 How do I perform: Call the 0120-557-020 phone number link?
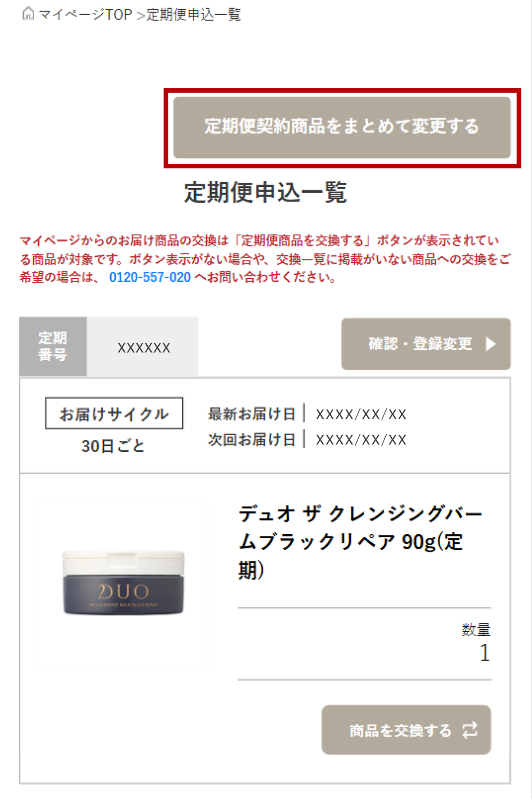click(x=150, y=277)
